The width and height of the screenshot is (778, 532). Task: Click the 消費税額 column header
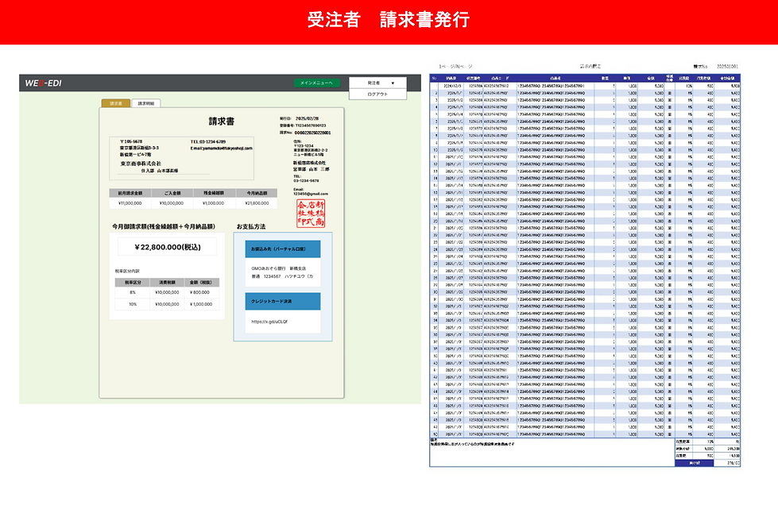tap(167, 282)
